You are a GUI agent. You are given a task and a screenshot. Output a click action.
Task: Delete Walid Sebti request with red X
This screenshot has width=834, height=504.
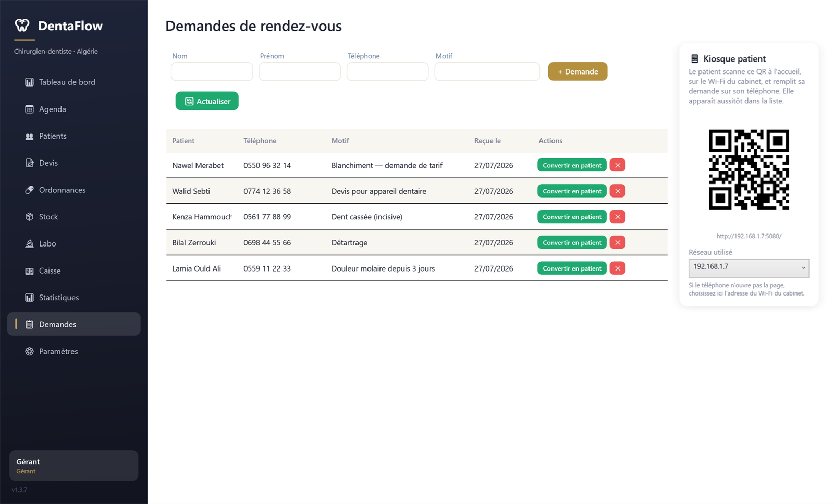pos(617,191)
